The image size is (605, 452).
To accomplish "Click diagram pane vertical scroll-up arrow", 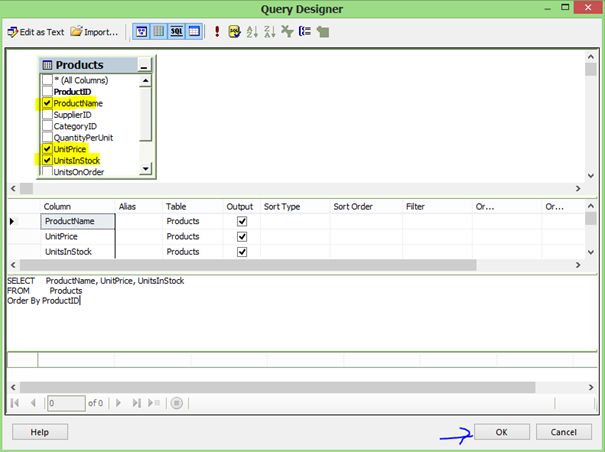I will [591, 57].
